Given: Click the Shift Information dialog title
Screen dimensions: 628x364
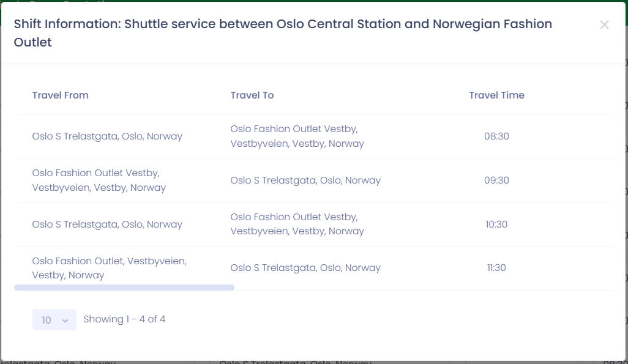Looking at the screenshot, I should (283, 33).
